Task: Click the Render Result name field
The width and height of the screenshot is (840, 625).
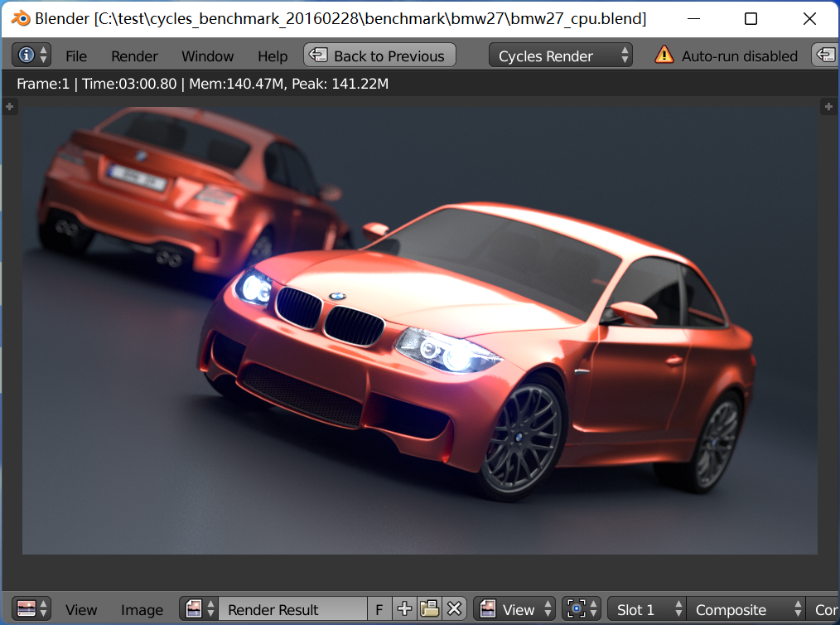Action: [292, 609]
